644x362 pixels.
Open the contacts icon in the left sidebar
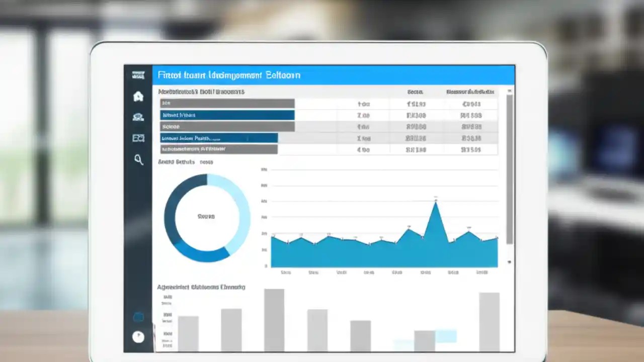pyautogui.click(x=138, y=116)
